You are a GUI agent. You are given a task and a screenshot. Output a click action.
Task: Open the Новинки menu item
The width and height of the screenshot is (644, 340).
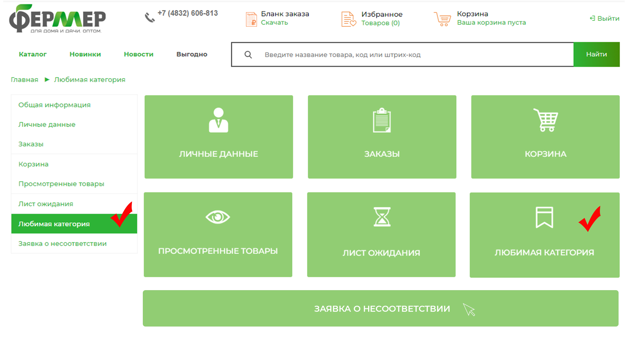click(85, 54)
